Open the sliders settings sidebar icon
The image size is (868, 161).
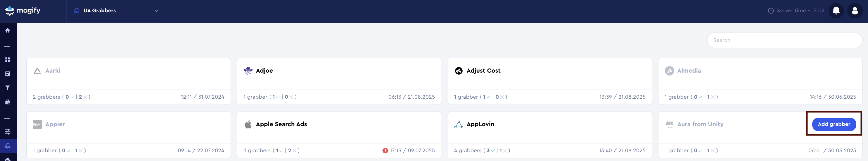8,132
